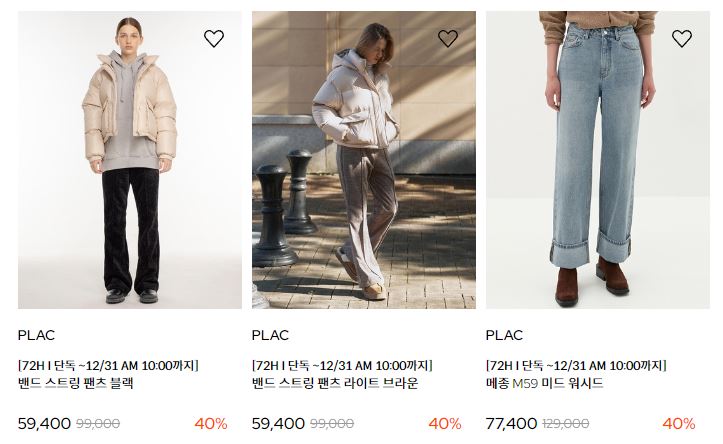The height and width of the screenshot is (444, 723).
Task: Open black band string pants product image
Action: (x=130, y=160)
